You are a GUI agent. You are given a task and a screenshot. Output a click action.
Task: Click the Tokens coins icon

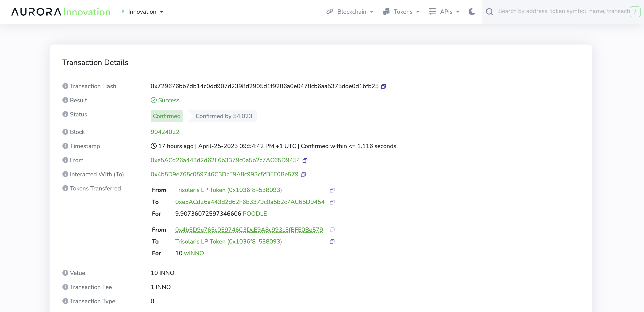click(x=386, y=12)
